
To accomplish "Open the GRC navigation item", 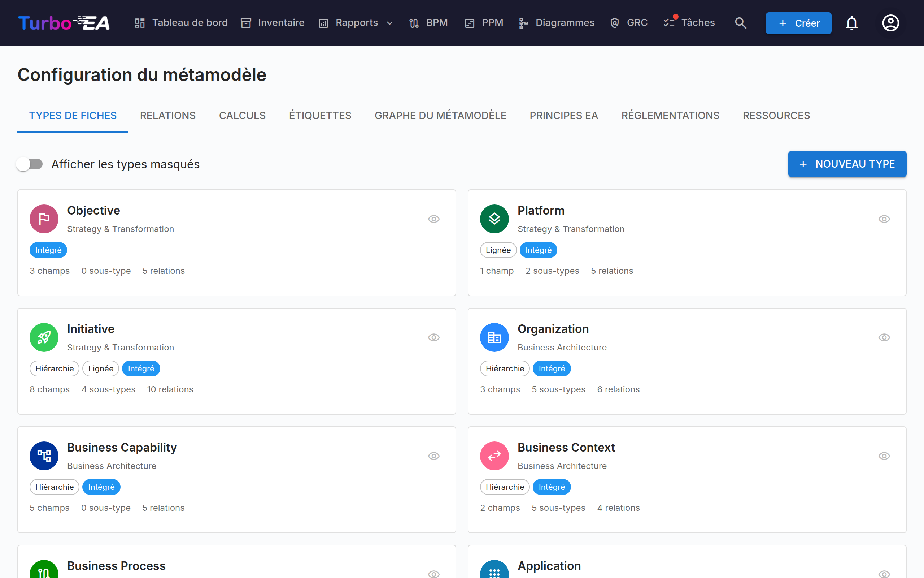I will pyautogui.click(x=629, y=23).
